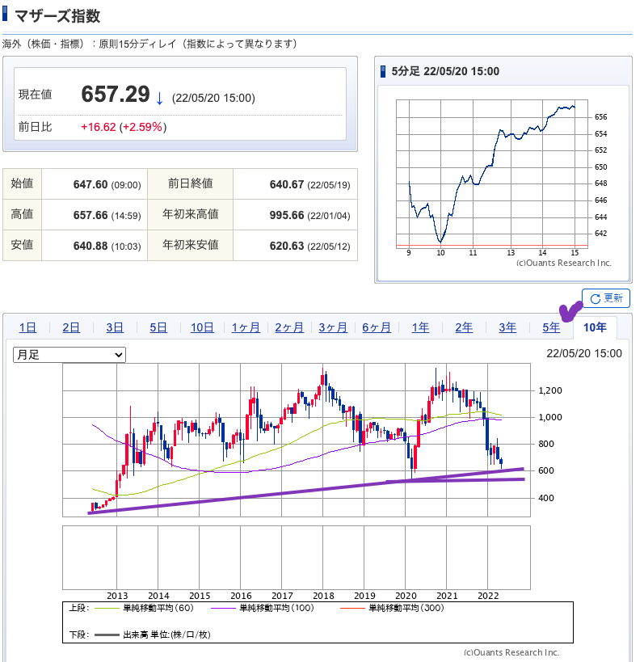Click the 単純移動平均(300) legend entry
644x662 pixels.
[392, 608]
